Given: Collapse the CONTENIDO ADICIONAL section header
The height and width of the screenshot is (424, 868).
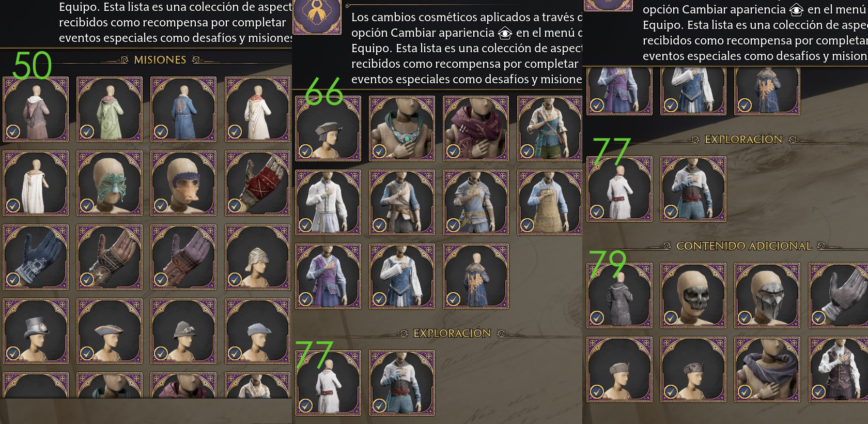Looking at the screenshot, I should coord(744,246).
